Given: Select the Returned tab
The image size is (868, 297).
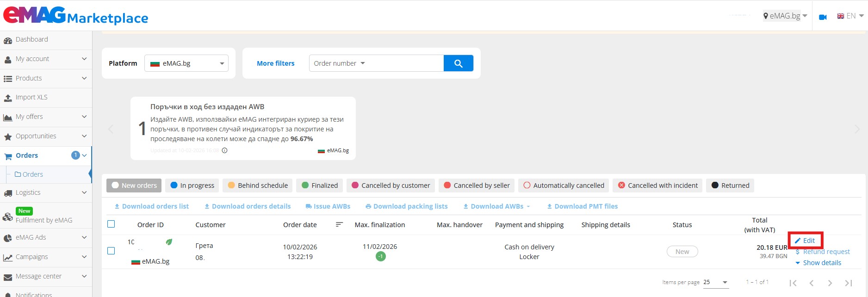Looking at the screenshot, I should point(730,186).
